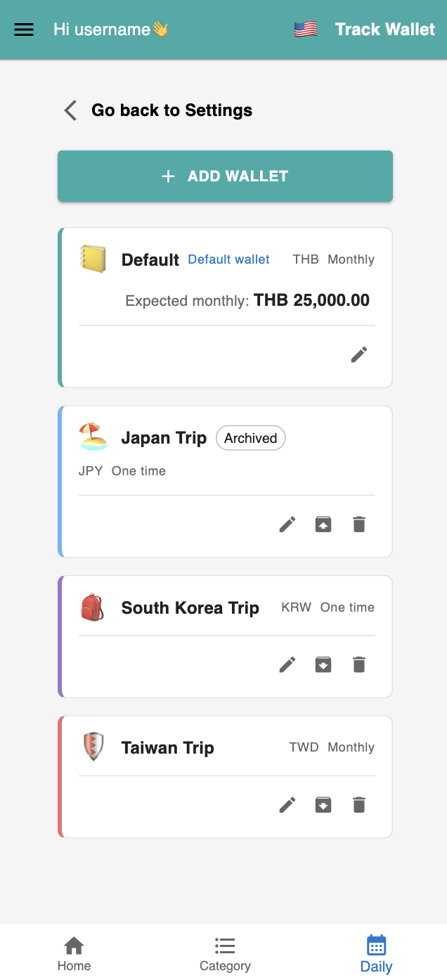Image resolution: width=447 pixels, height=980 pixels.
Task: Delete the South Korea Trip wallet
Action: click(x=359, y=664)
